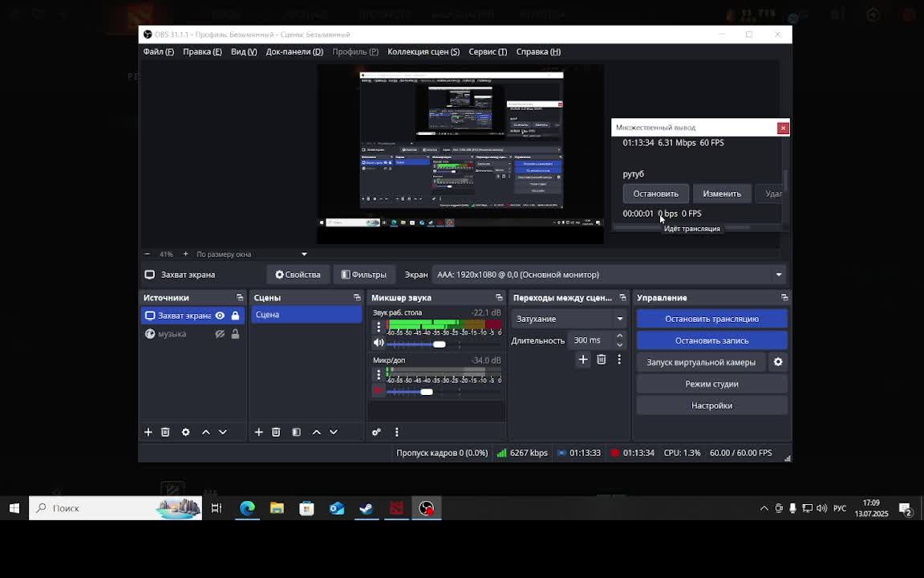
Task: Pop out the Источники dock panel
Action: (239, 298)
